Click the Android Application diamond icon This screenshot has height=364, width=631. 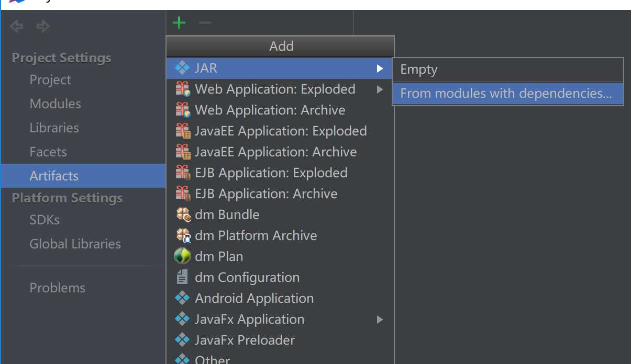coord(182,298)
